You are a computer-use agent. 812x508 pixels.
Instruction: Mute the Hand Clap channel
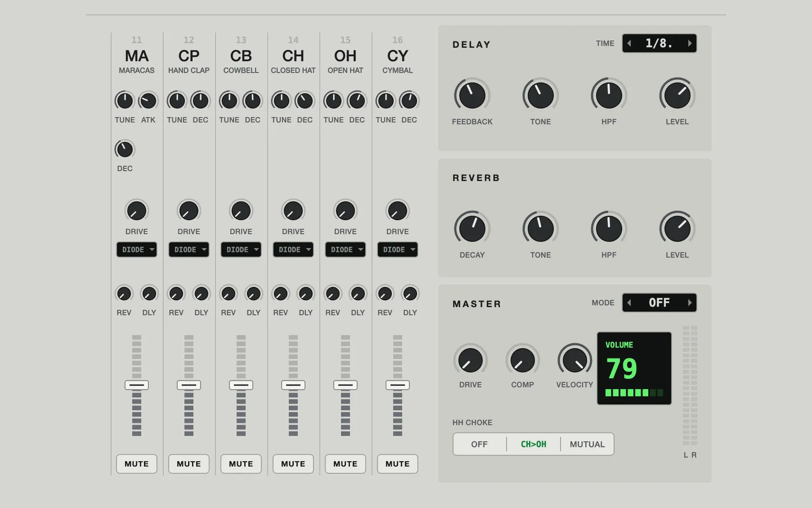point(189,464)
